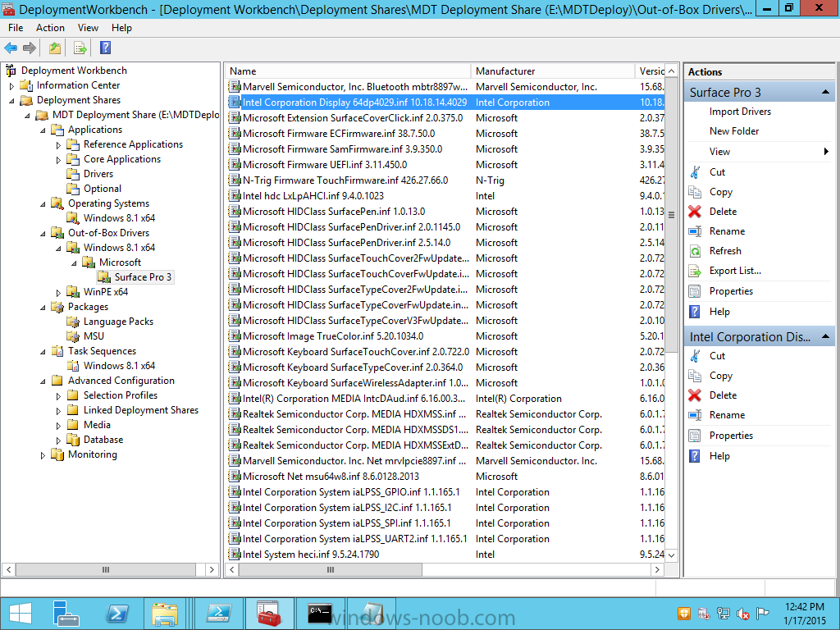Select Microsoft Firmware UEFI.inf 3.11.450.0 row
840x630 pixels.
(x=445, y=164)
